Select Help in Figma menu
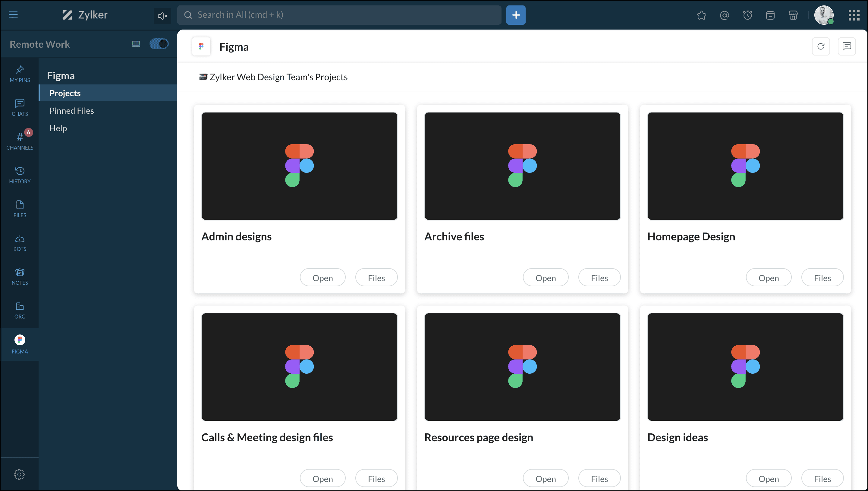868x491 pixels. coord(58,128)
